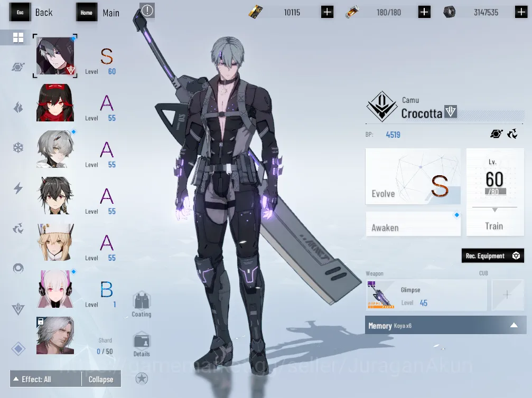Filter roster by ring-shaped class icon
The image size is (532, 398).
18,269
